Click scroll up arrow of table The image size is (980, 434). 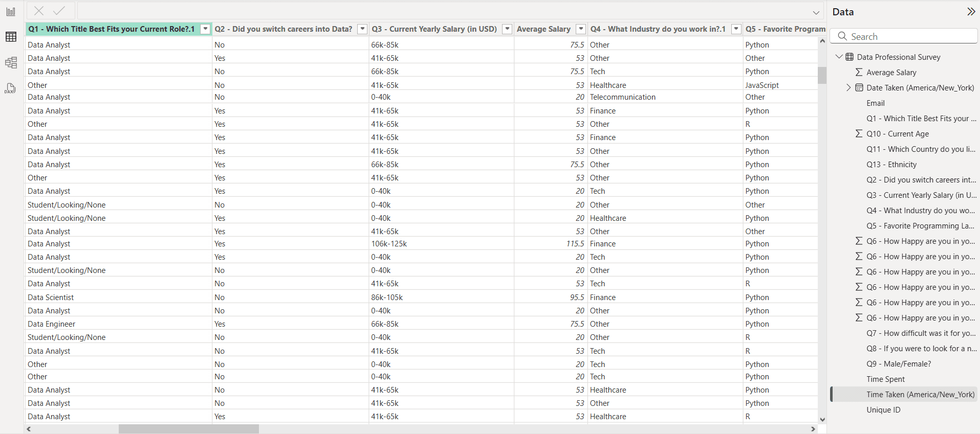pyautogui.click(x=822, y=41)
